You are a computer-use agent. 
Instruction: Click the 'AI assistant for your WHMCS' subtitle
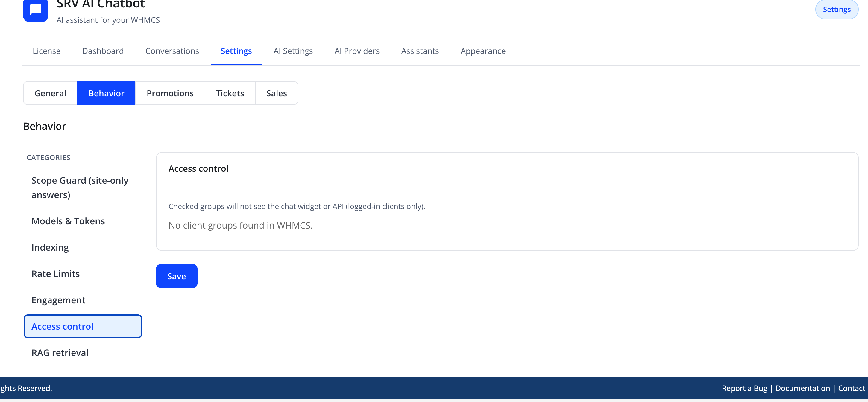click(108, 20)
